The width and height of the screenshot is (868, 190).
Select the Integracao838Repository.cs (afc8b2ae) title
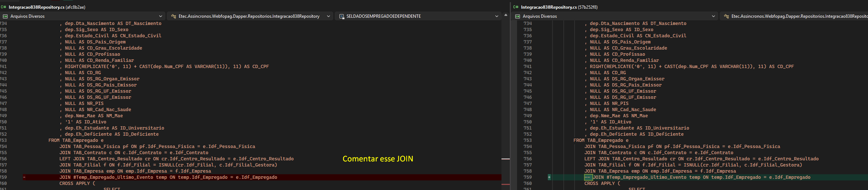pos(47,7)
